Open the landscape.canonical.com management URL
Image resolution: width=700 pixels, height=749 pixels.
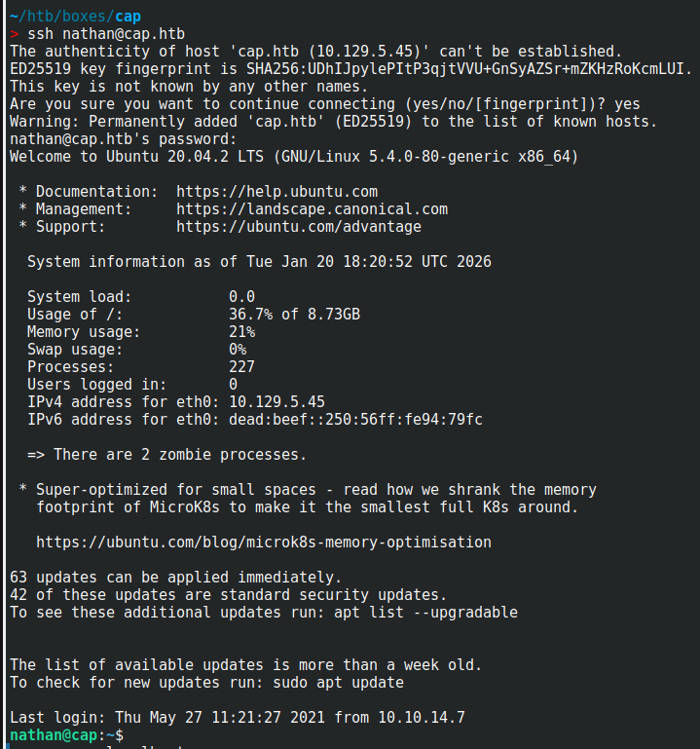click(x=312, y=209)
